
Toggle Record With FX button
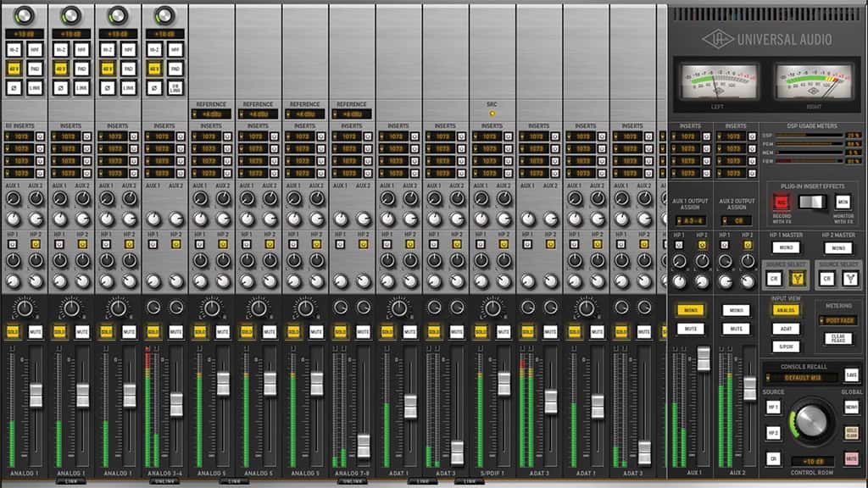pos(782,202)
